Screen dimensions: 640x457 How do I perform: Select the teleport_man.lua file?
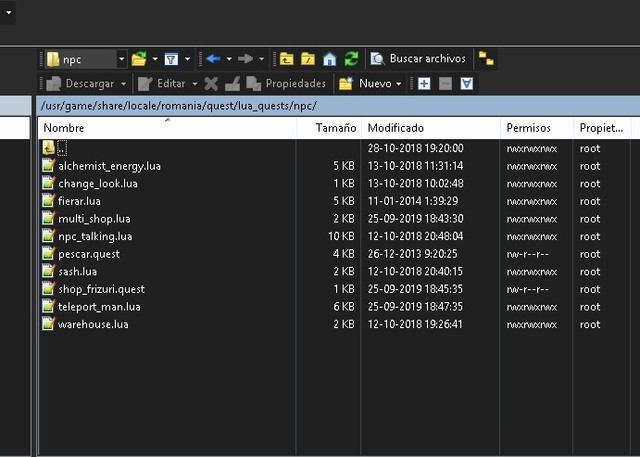tap(99, 307)
